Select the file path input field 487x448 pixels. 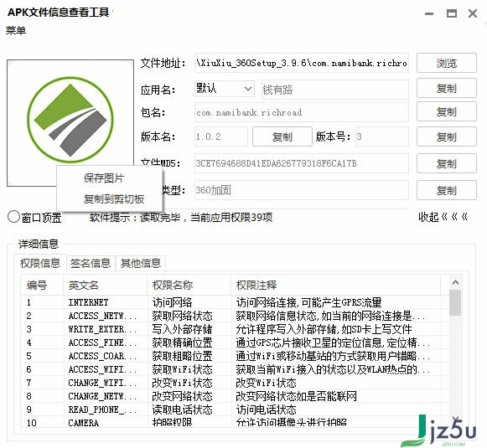click(301, 63)
